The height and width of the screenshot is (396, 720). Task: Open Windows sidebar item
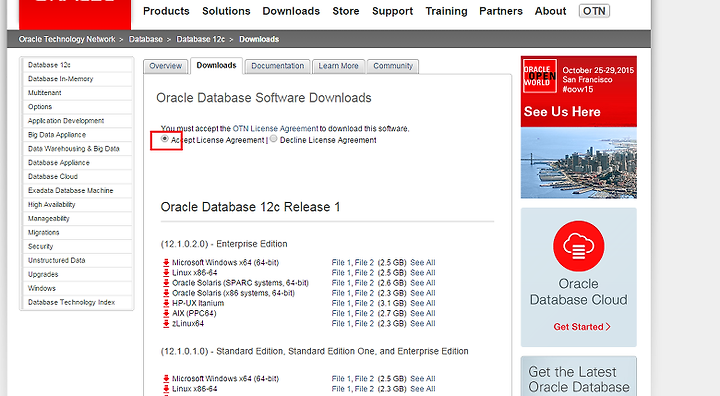click(77, 289)
